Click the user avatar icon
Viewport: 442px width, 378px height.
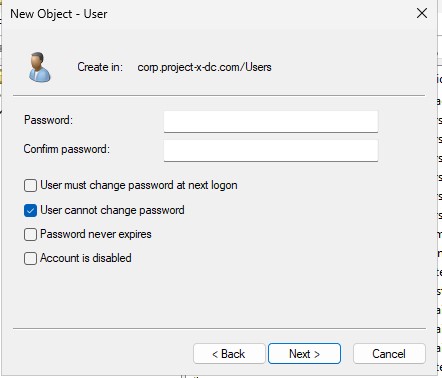[x=39, y=67]
